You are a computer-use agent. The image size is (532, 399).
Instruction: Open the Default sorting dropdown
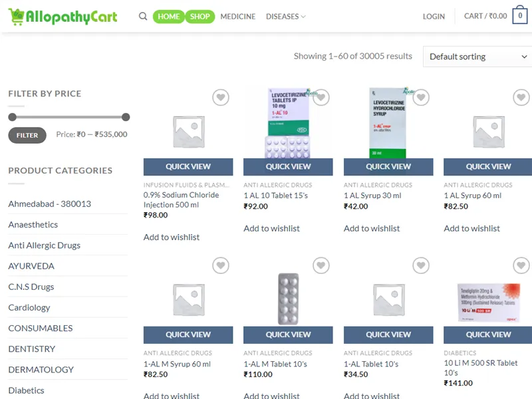pyautogui.click(x=477, y=57)
